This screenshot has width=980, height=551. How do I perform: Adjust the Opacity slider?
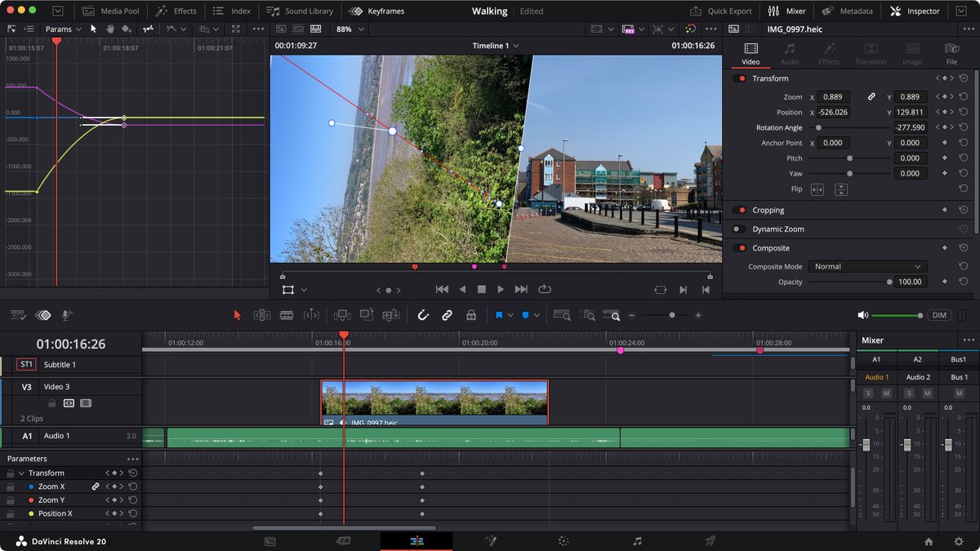click(x=889, y=282)
